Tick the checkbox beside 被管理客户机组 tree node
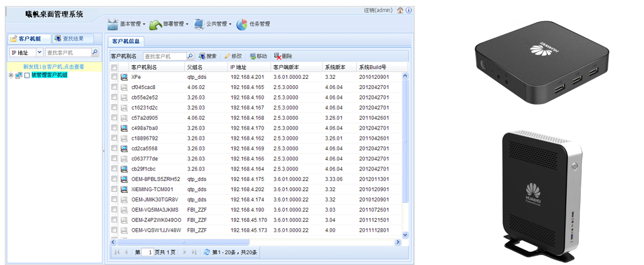This screenshot has width=644, height=265. point(27,75)
